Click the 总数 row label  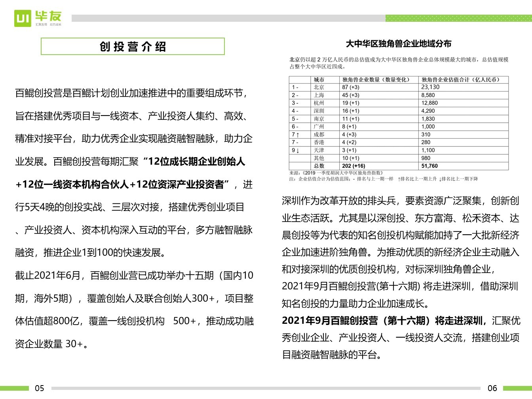pos(319,166)
